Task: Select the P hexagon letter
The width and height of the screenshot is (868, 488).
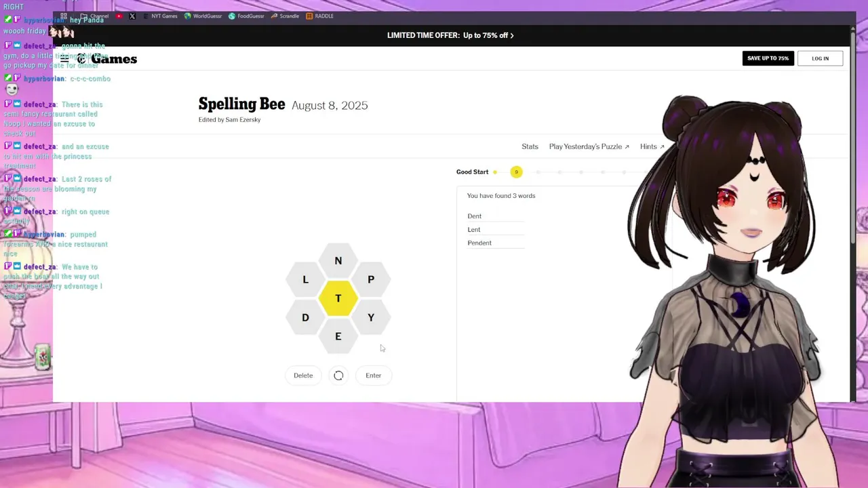Action: pos(371,279)
